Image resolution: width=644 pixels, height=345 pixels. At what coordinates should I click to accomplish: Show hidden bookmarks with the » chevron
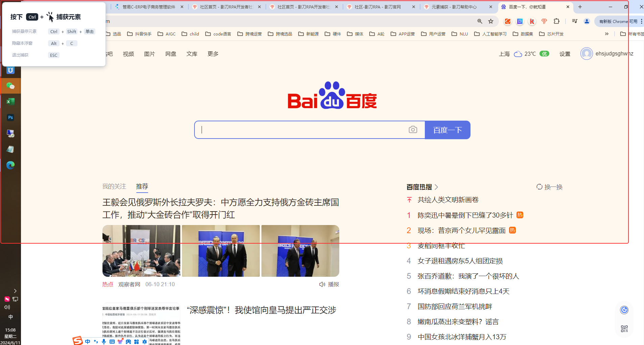[x=607, y=34]
